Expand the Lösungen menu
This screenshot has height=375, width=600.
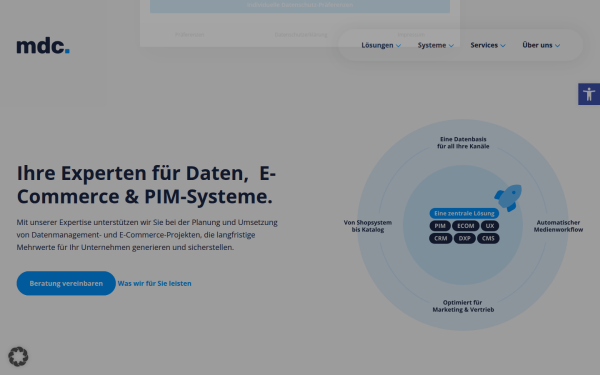[381, 45]
